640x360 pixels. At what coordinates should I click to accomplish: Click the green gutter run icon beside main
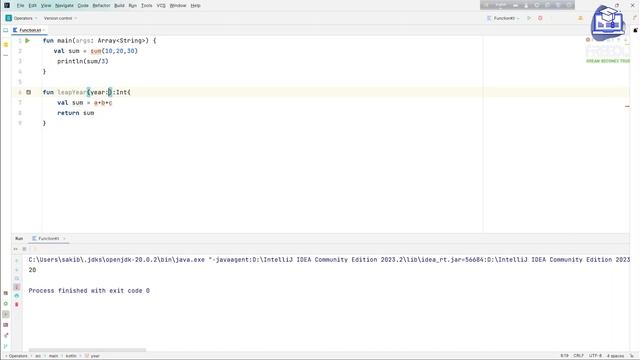pos(28,41)
